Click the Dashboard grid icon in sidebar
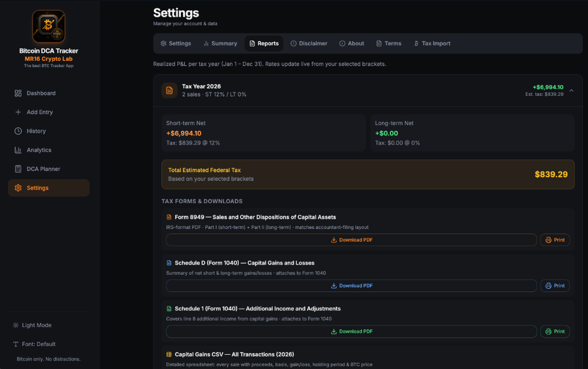The width and height of the screenshot is (588, 369). click(18, 94)
